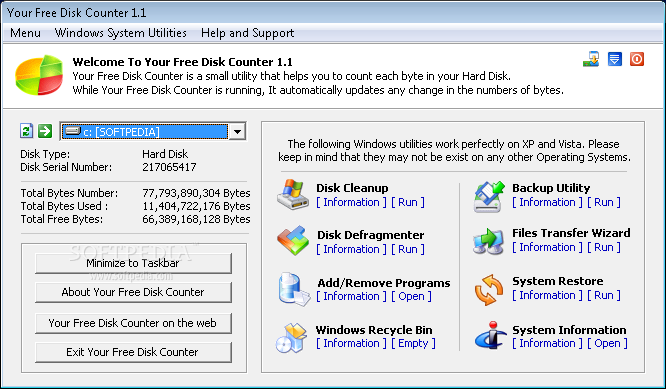Open Disk Defragmenter Information link
The width and height of the screenshot is (666, 389).
coord(351,249)
